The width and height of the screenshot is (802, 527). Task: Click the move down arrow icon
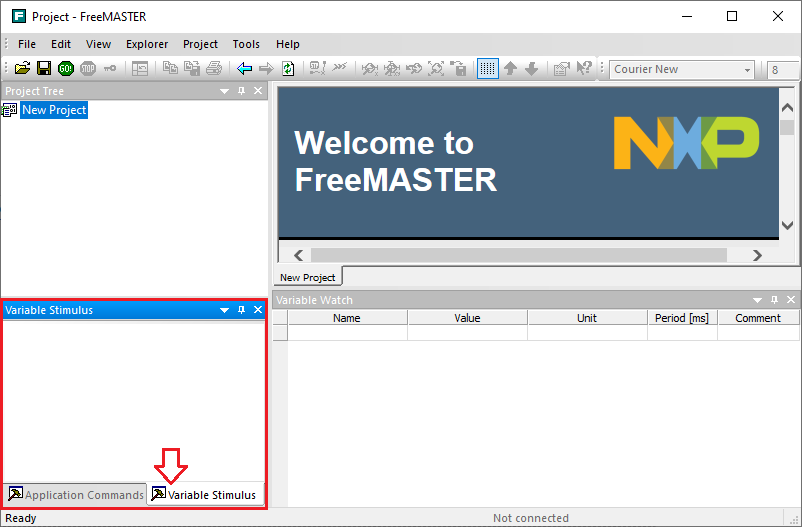pos(532,68)
